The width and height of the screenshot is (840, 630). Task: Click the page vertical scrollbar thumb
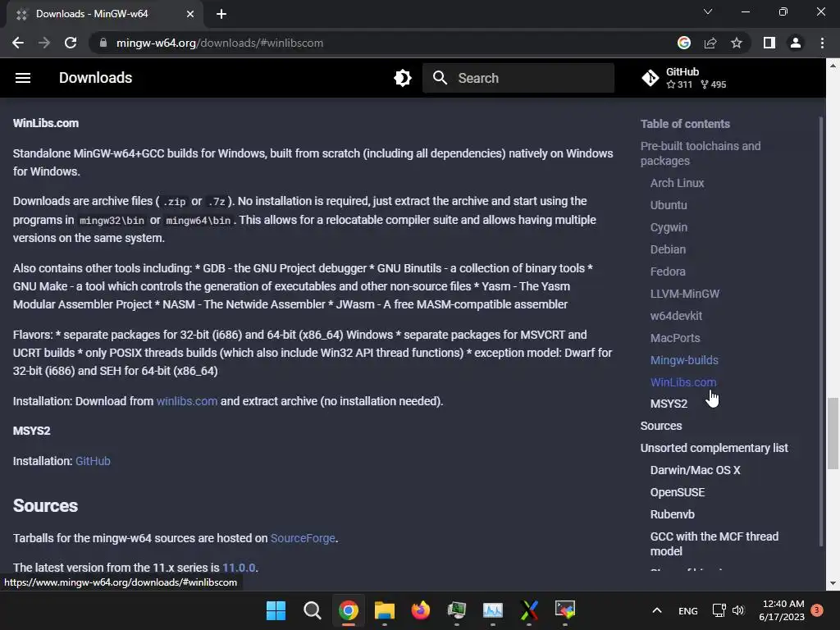(x=833, y=433)
